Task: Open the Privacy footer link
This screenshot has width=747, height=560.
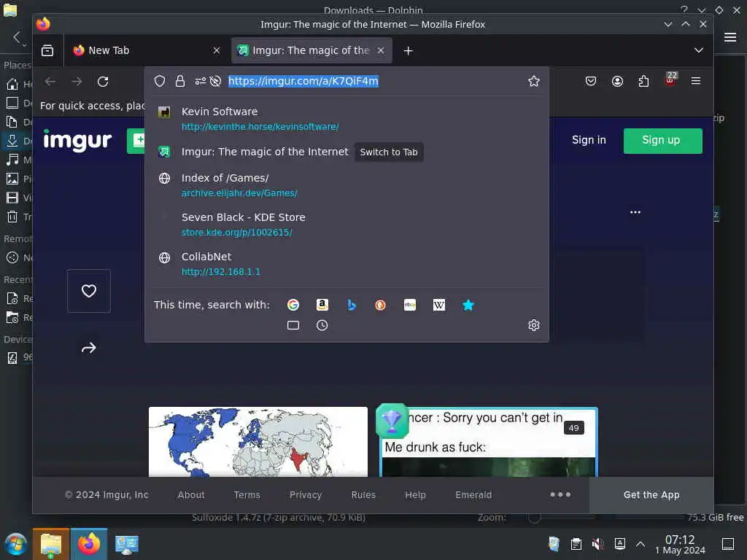Action: tap(306, 495)
